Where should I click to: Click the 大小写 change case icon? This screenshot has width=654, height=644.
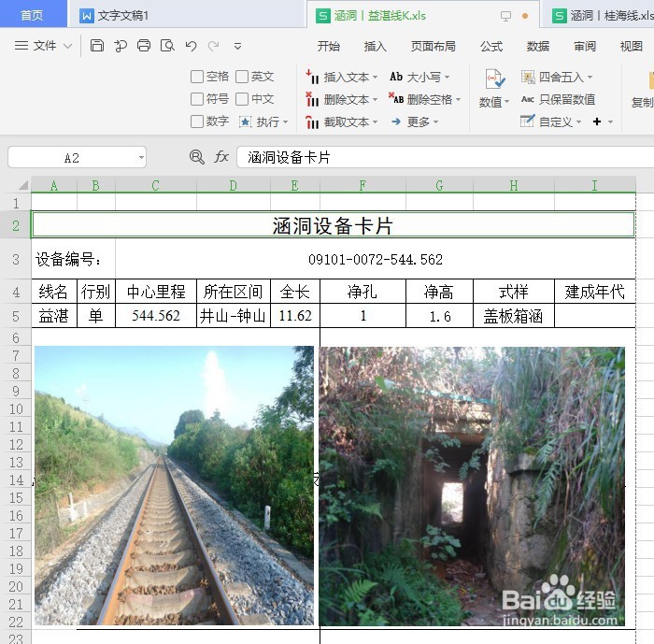point(396,77)
